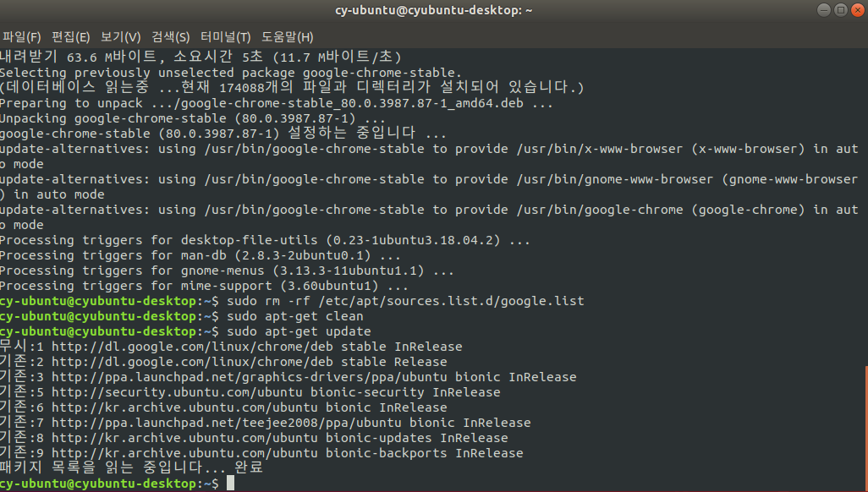The height and width of the screenshot is (492, 868).
Task: Click the update-alternatives x-www-browser line
Action: pyautogui.click(x=429, y=156)
